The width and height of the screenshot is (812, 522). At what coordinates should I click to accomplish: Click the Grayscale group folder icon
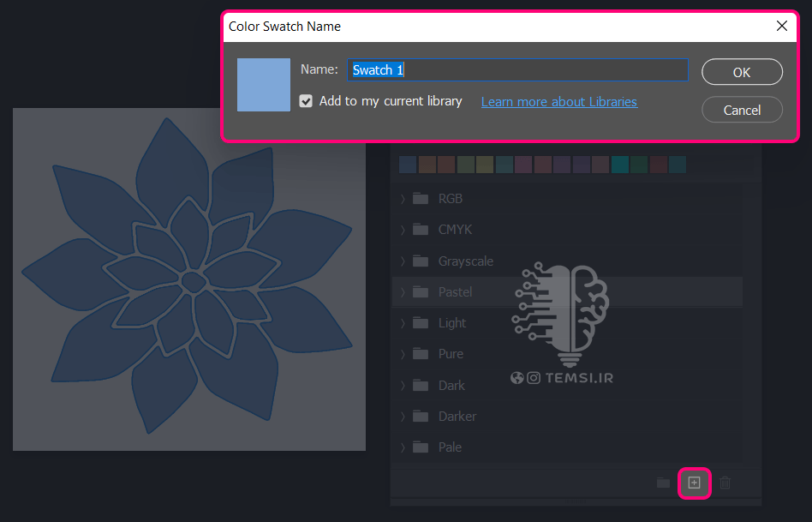[x=421, y=261]
